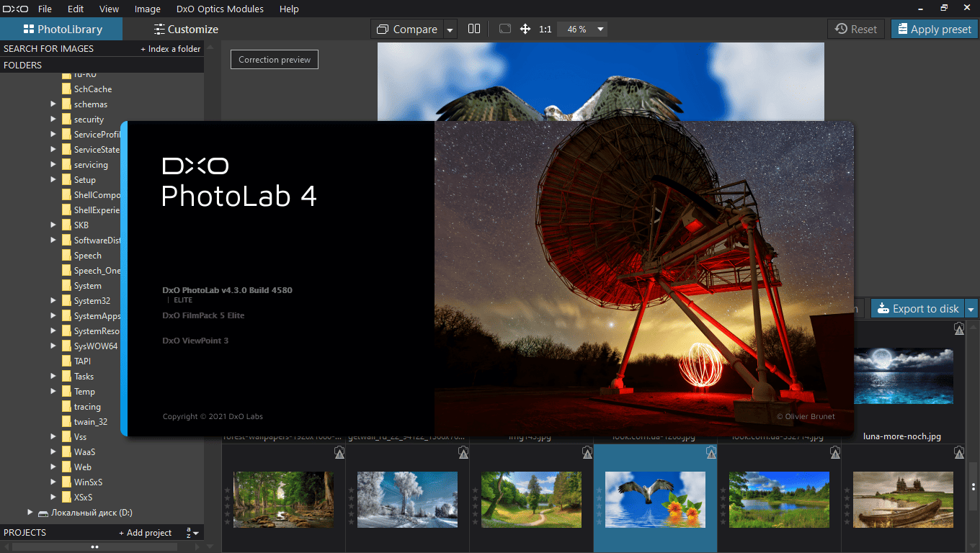Expand the Локальный диск (D:) drive

(30, 513)
